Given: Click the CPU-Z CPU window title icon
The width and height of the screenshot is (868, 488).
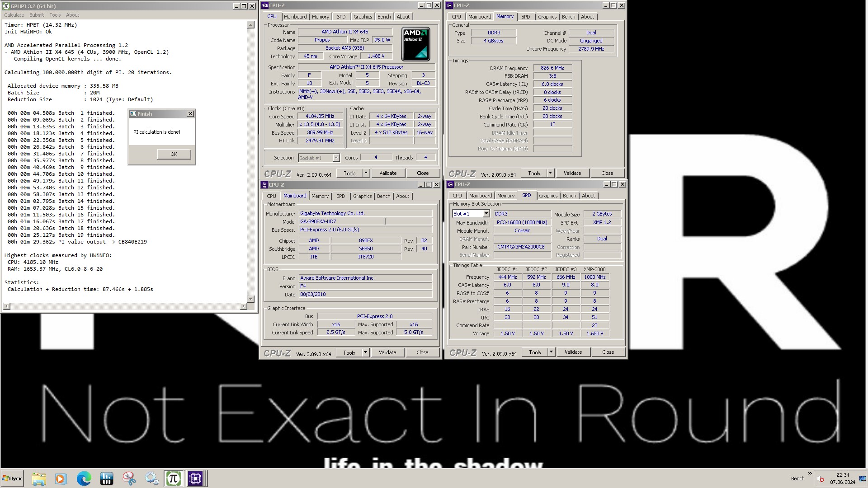Looking at the screenshot, I should tap(265, 5).
